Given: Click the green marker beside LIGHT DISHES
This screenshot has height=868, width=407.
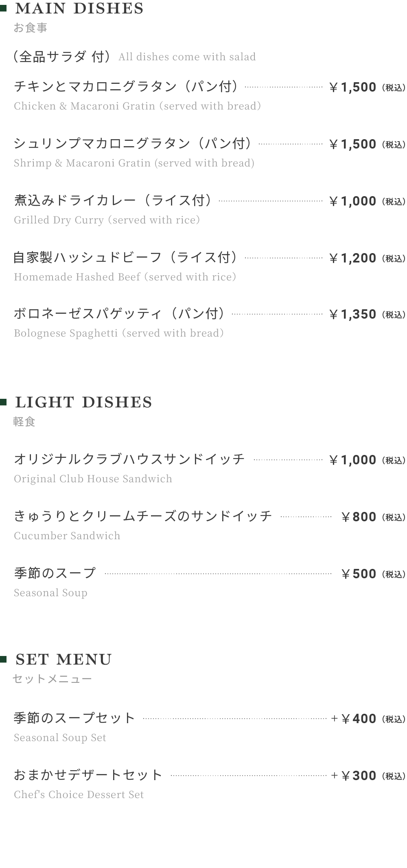Looking at the screenshot, I should point(4,402).
